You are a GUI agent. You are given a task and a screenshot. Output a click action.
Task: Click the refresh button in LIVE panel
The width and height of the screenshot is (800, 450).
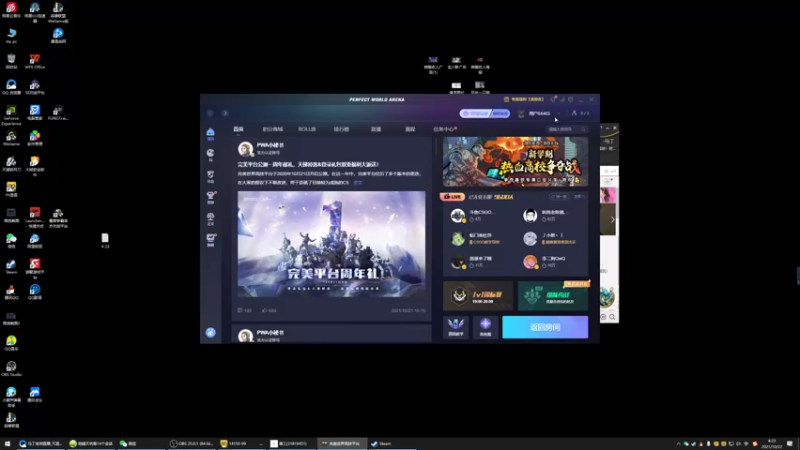point(559,196)
